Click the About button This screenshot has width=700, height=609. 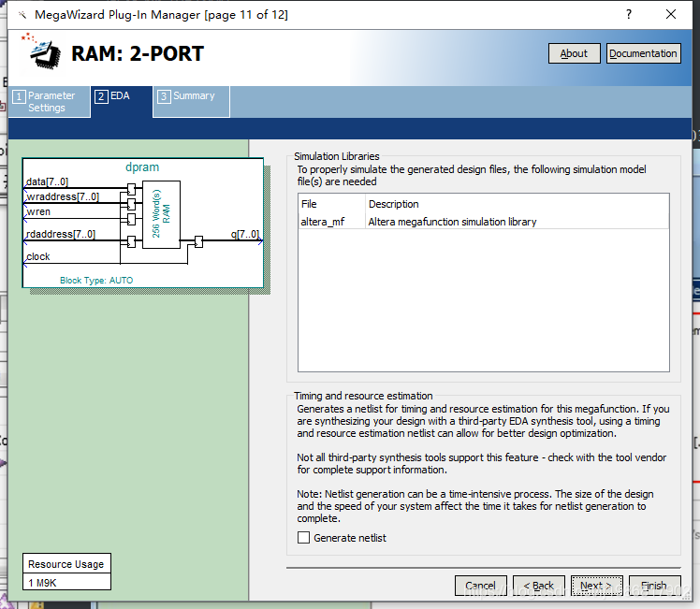pyautogui.click(x=574, y=53)
